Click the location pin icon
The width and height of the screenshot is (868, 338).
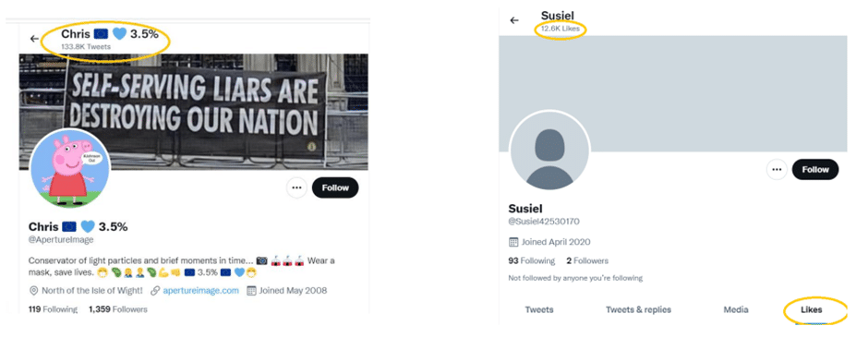click(x=33, y=290)
